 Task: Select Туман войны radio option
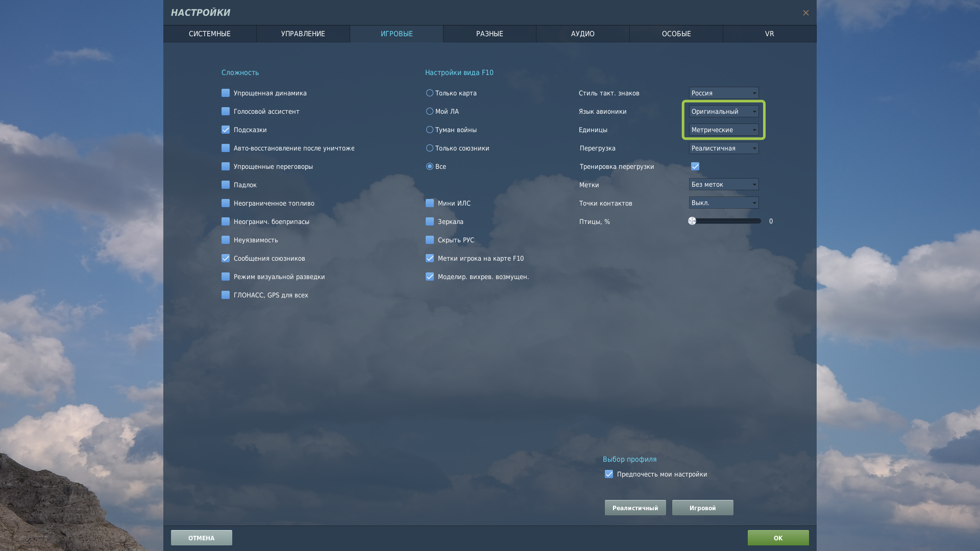[x=430, y=130]
